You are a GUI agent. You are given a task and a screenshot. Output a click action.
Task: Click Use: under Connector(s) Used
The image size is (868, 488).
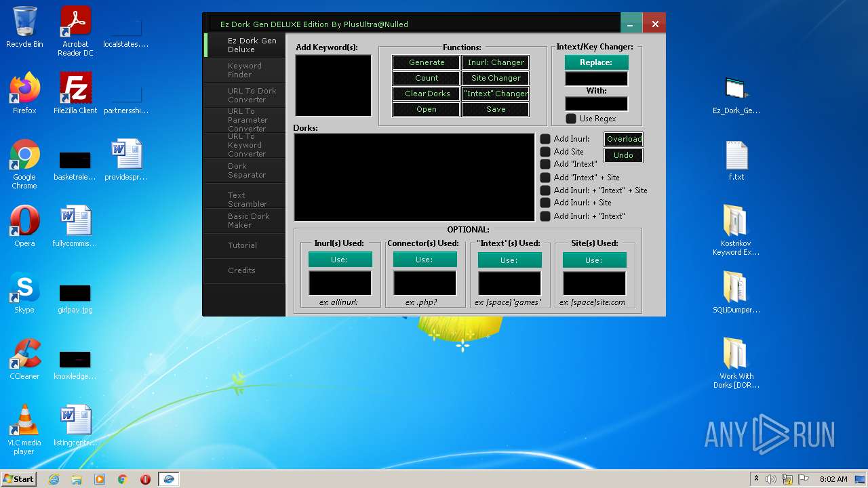pos(425,260)
